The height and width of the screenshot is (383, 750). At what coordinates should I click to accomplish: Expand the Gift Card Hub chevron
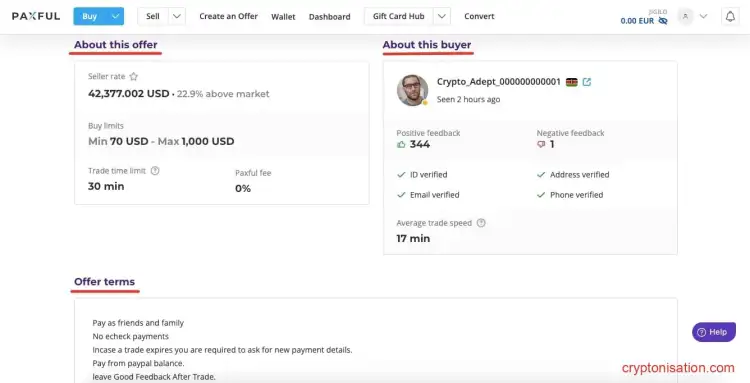point(442,16)
